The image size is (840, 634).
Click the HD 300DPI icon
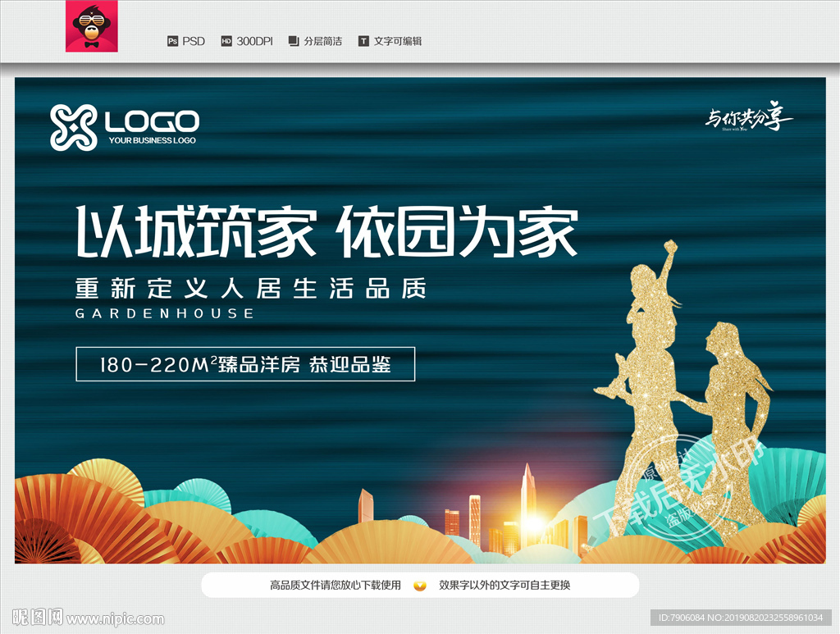pyautogui.click(x=226, y=41)
